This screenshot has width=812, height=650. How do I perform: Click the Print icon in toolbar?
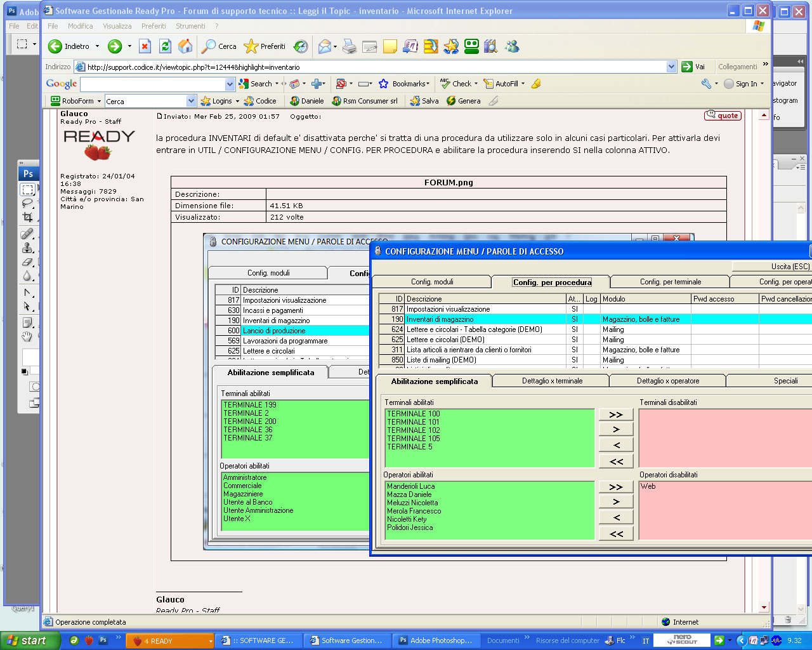[350, 46]
